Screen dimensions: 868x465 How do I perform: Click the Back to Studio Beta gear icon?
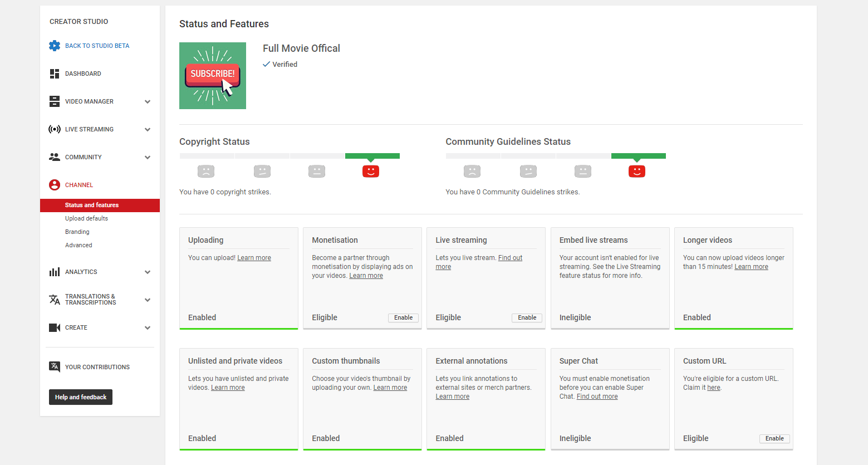click(x=55, y=46)
